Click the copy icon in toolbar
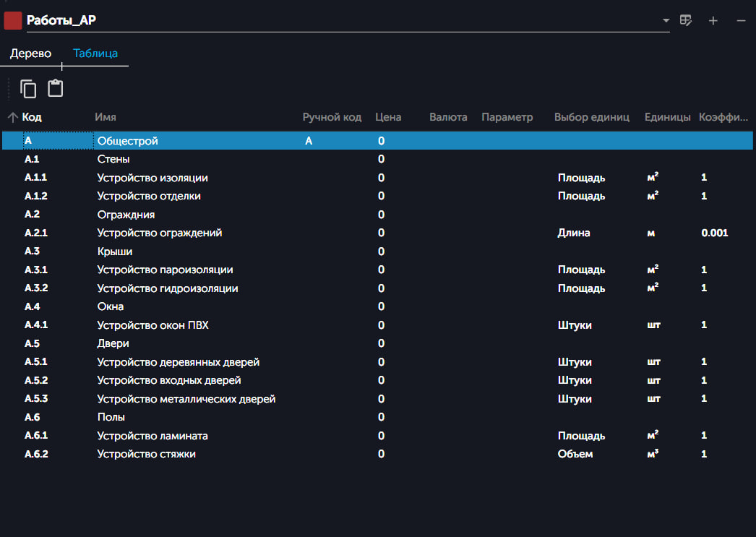This screenshot has height=537, width=756. point(28,89)
